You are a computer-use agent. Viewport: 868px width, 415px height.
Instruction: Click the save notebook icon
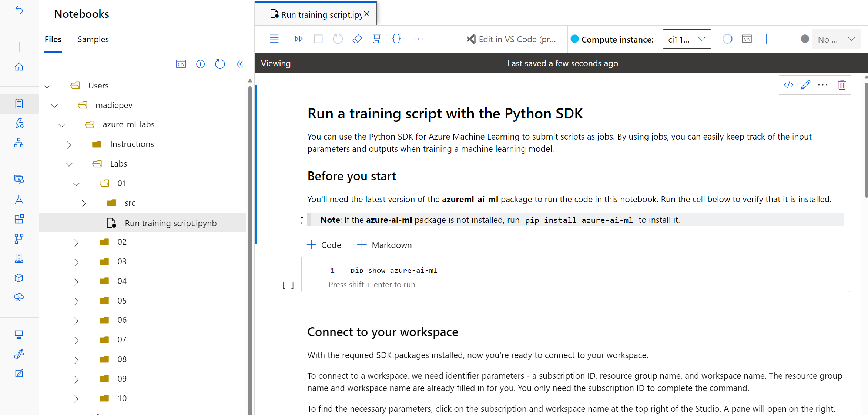tap(378, 39)
